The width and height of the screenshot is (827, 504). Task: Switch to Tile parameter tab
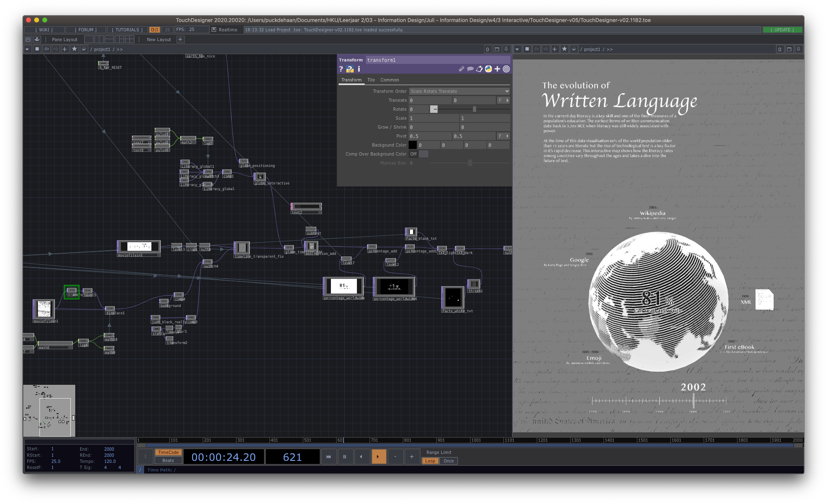tap(371, 80)
